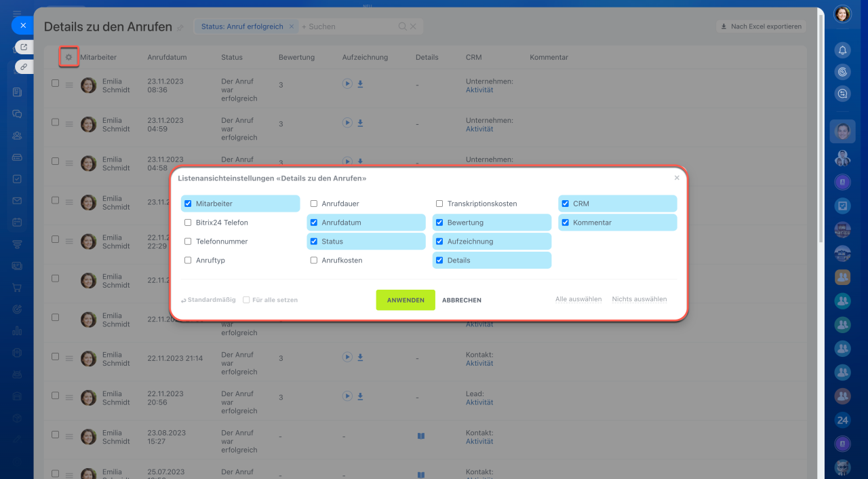This screenshot has height=479, width=868.
Task: Uncheck the Mitarbeiter column checkbox
Action: pyautogui.click(x=188, y=204)
